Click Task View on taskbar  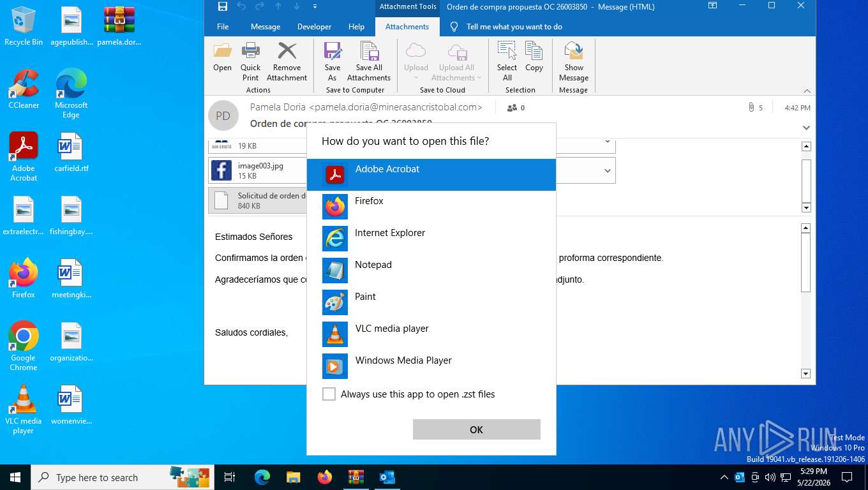click(x=230, y=477)
